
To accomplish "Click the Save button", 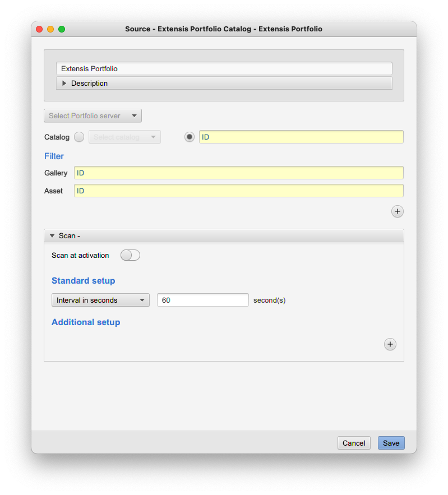I will [x=391, y=443].
